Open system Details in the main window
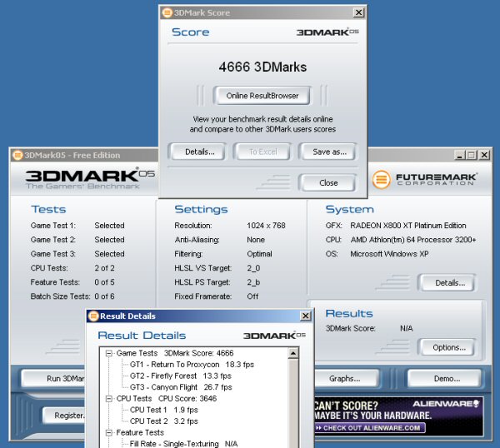 449,282
